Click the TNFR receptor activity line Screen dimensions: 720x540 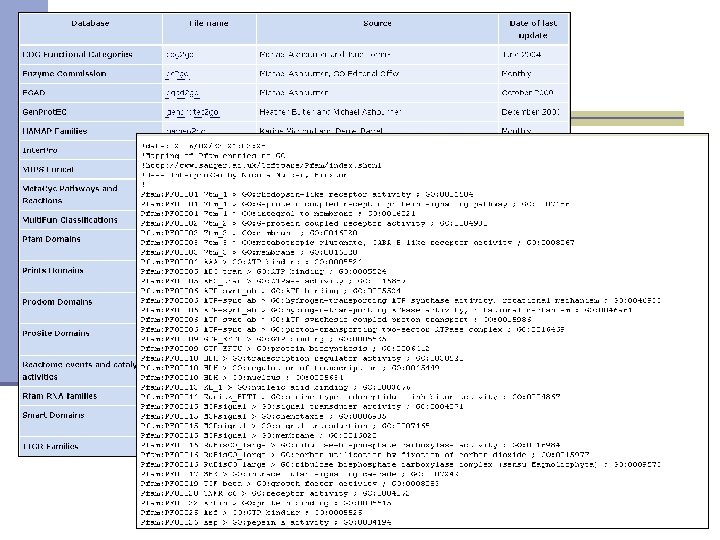pyautogui.click(x=275, y=494)
